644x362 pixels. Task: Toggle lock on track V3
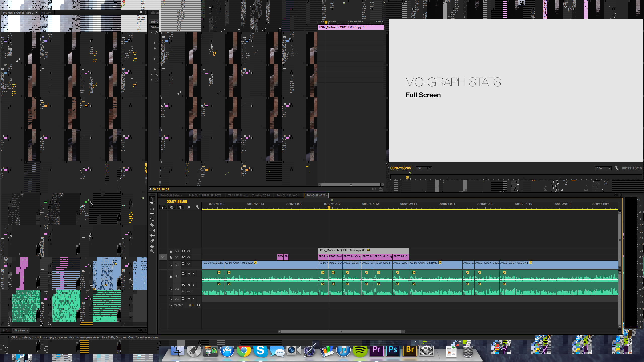tap(171, 251)
